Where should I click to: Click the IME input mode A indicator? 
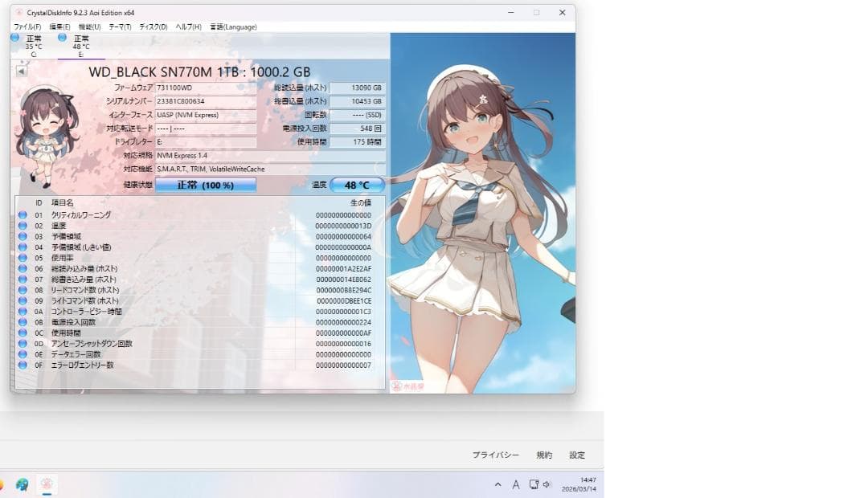(516, 484)
